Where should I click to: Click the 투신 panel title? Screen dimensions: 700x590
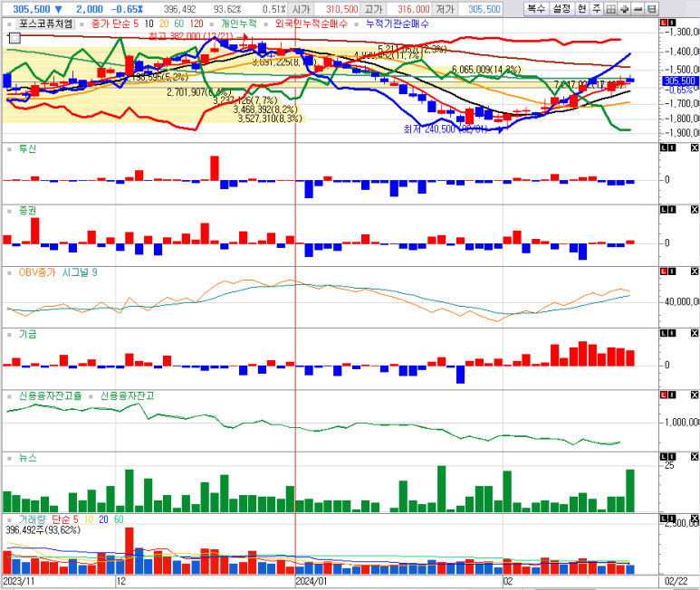27,149
